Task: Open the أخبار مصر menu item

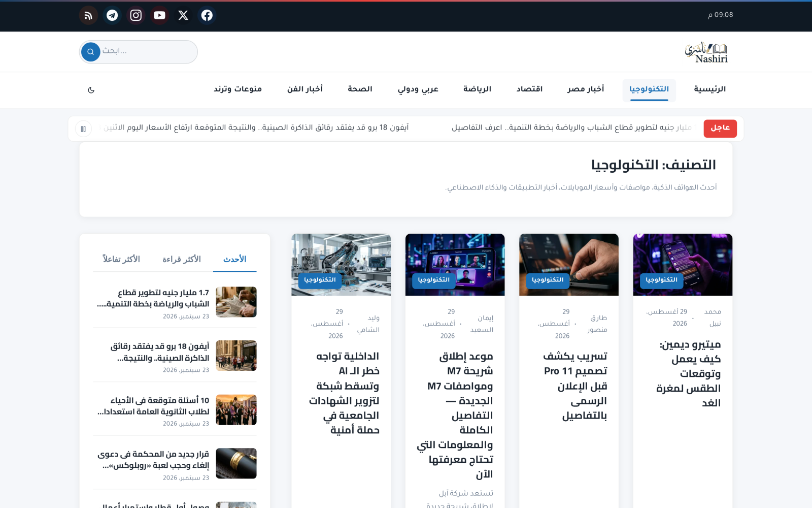Action: tap(586, 89)
